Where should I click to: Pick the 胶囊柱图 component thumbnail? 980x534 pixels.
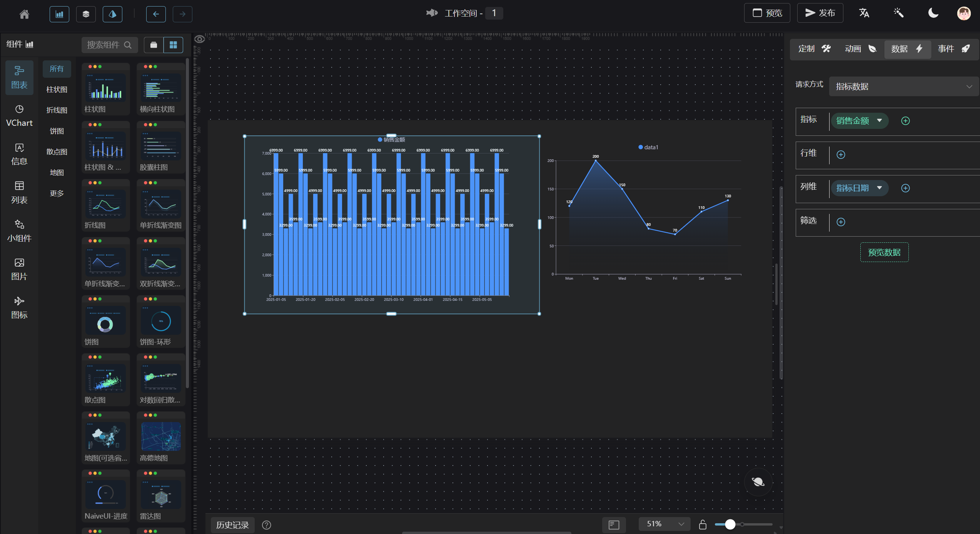[161, 147]
